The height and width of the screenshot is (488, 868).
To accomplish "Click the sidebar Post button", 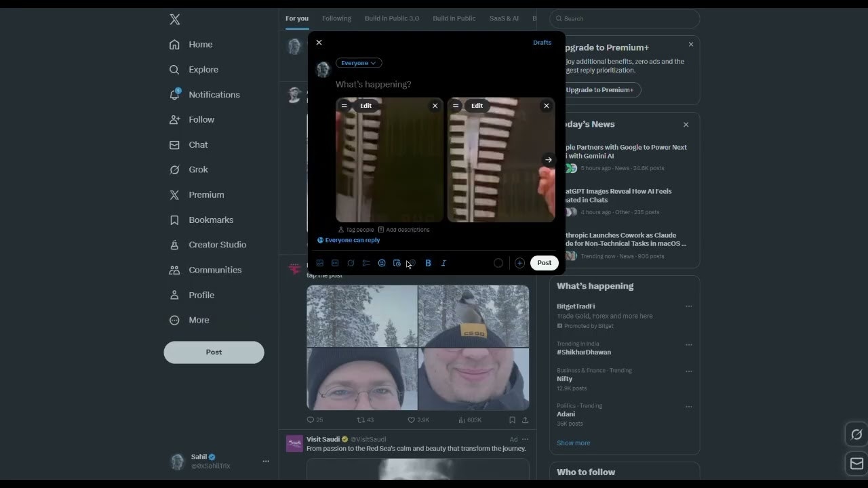I will [x=214, y=352].
